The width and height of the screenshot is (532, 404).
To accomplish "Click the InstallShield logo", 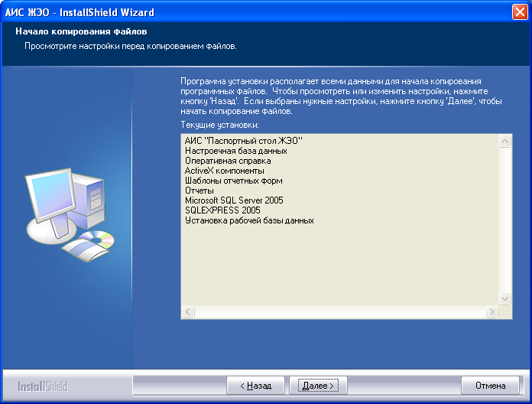I will [43, 386].
